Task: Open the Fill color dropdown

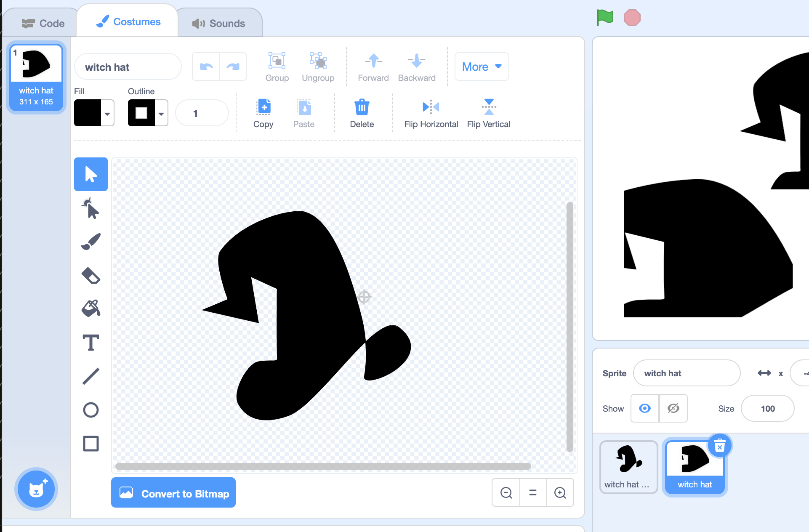Action: click(x=107, y=113)
